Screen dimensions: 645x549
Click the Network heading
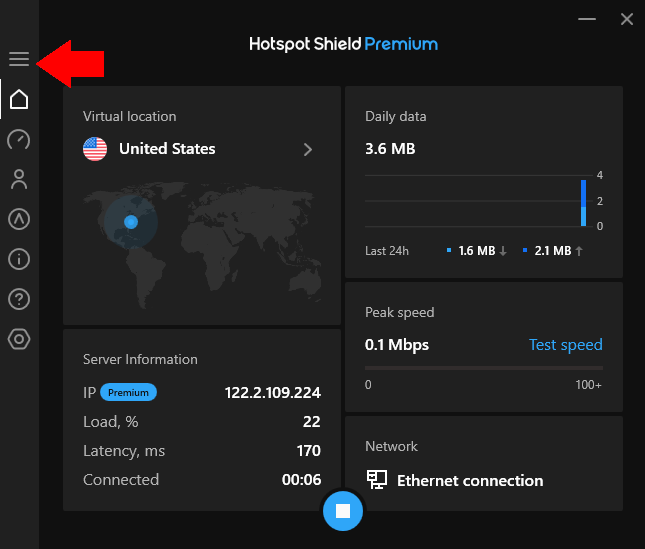tap(392, 446)
